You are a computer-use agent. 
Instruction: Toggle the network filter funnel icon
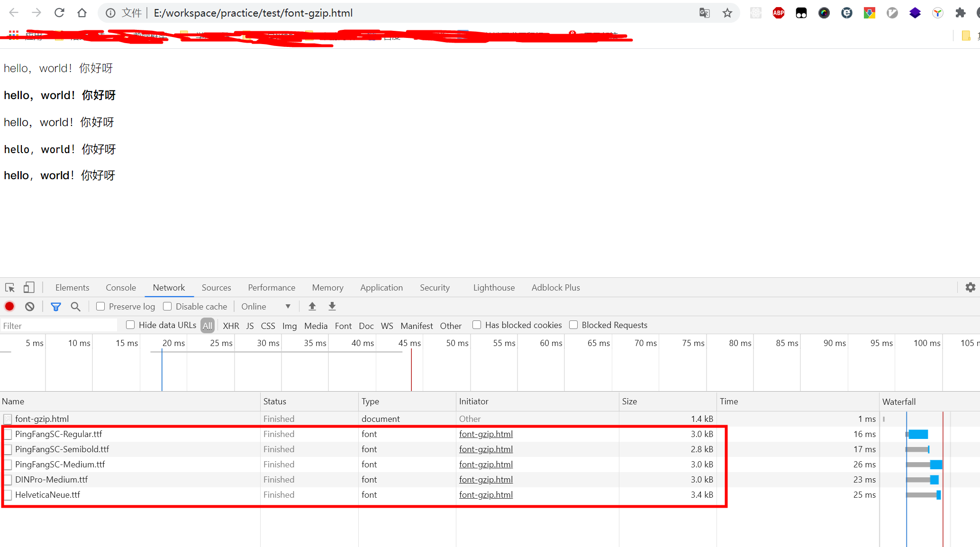(56, 307)
